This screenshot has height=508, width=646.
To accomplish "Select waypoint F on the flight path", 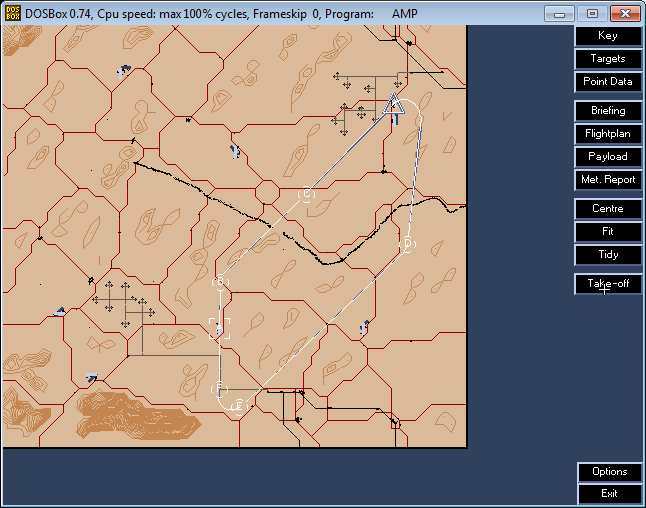I will (x=220, y=387).
